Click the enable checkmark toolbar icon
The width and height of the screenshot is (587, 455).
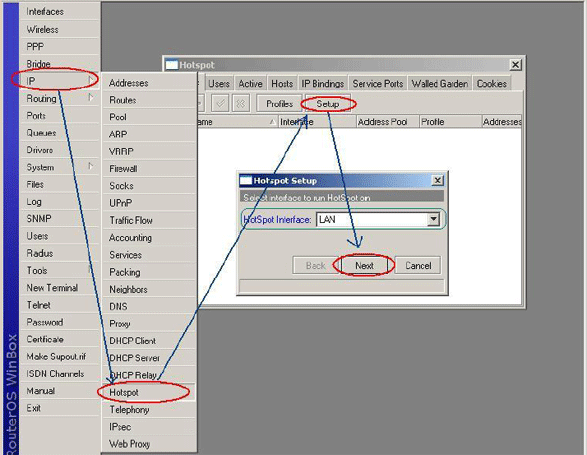(220, 103)
